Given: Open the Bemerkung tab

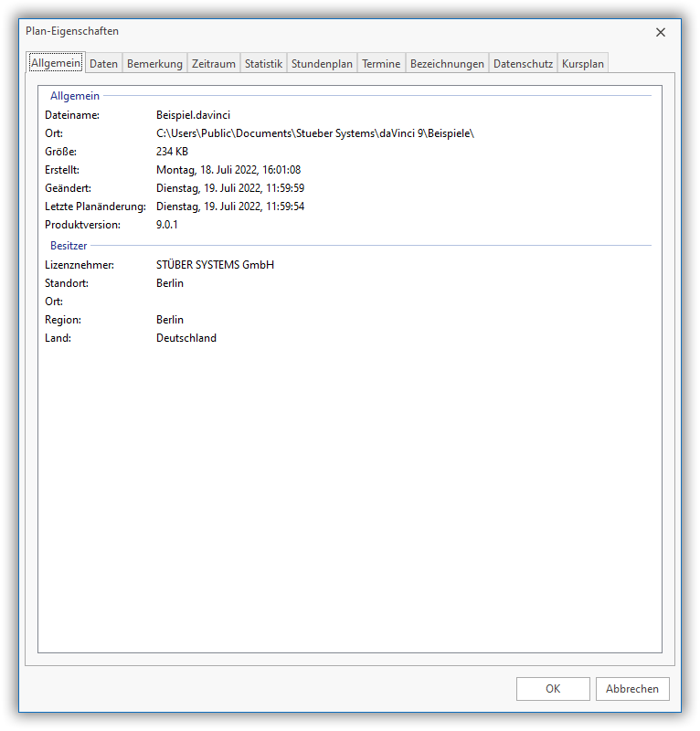Looking at the screenshot, I should (x=154, y=64).
